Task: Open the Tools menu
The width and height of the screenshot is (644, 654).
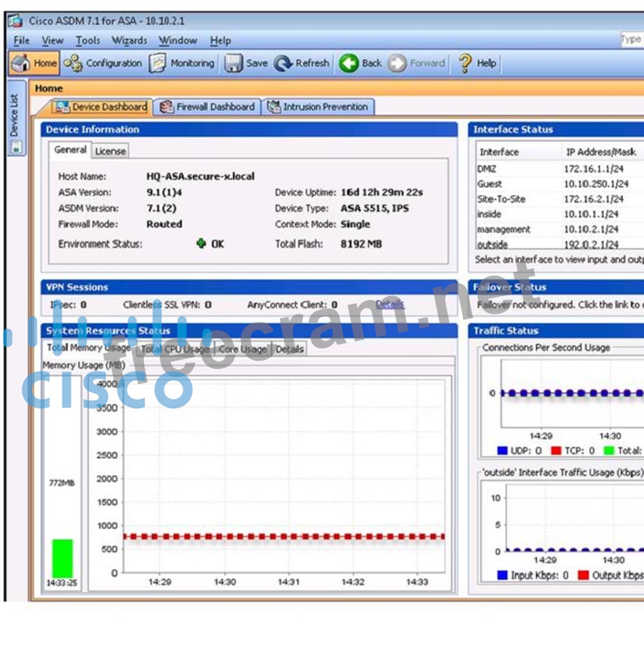Action: [x=88, y=41]
